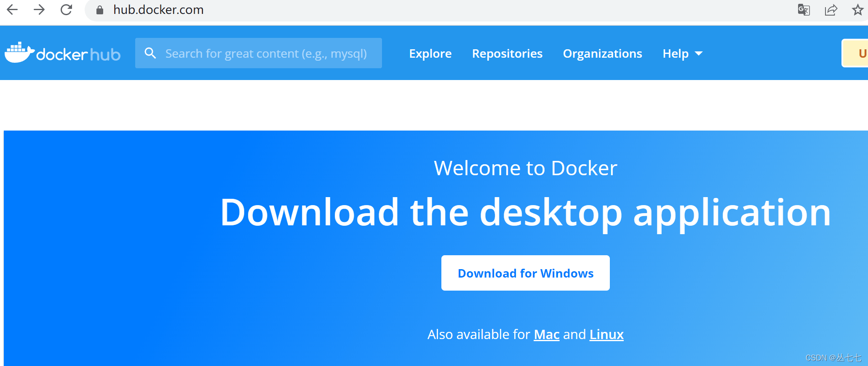The image size is (868, 366).
Task: Reload the Docker Hub page
Action: coord(66,10)
